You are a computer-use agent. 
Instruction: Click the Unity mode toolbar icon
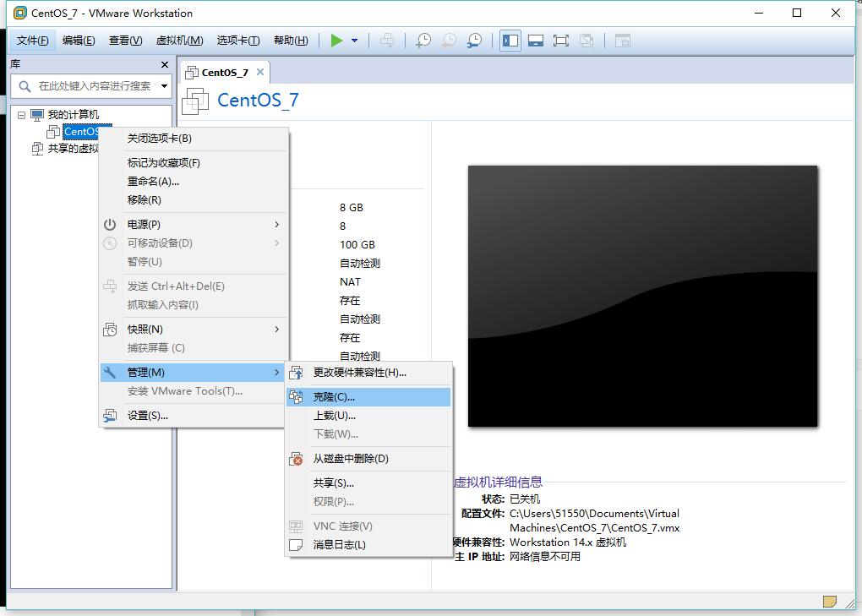click(x=586, y=40)
